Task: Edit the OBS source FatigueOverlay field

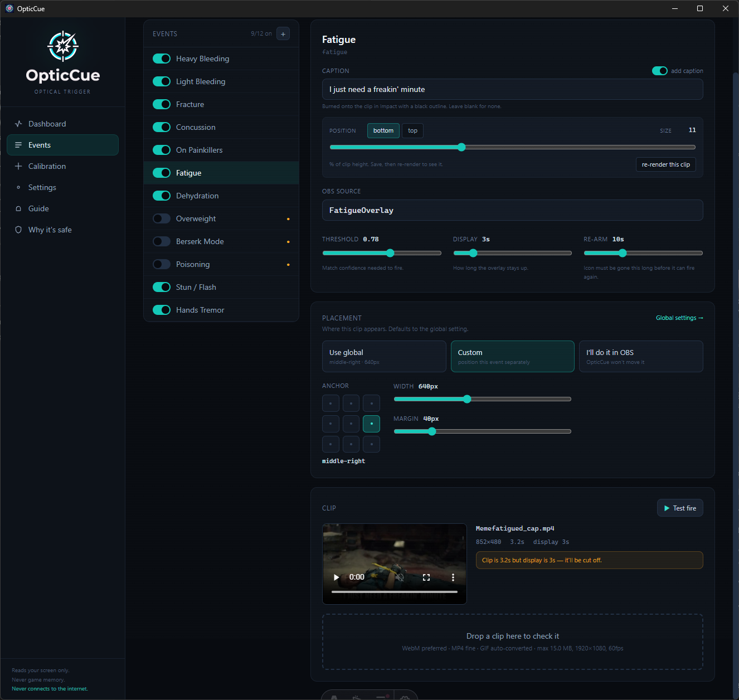Action: (512, 210)
